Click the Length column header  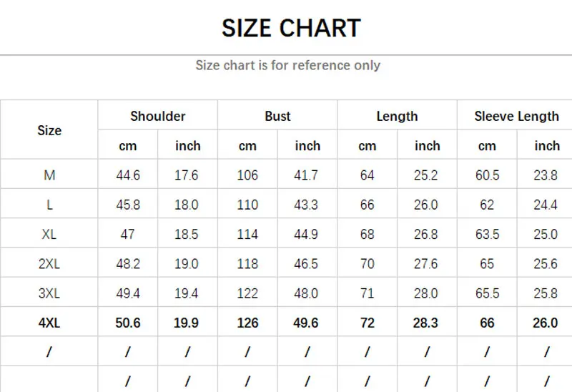397,116
